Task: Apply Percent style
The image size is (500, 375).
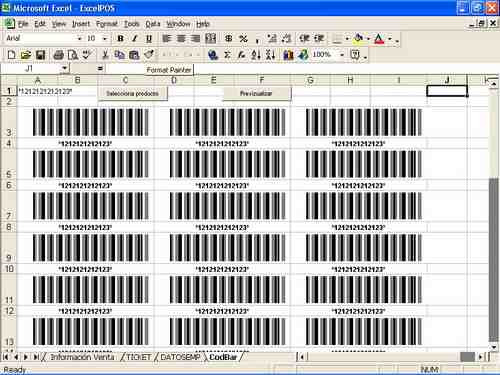Action: tap(243, 39)
